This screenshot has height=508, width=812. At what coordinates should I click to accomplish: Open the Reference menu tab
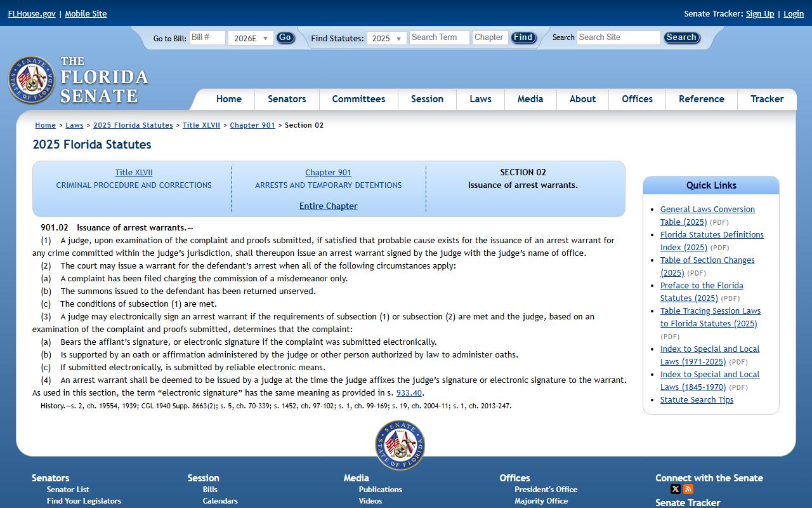click(x=701, y=99)
